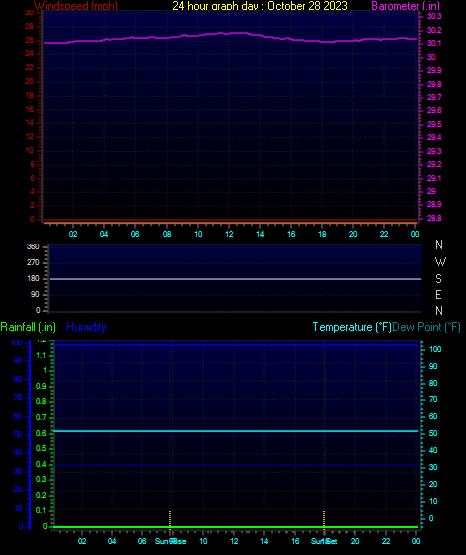Click the 24 hour graph day title
This screenshot has width=466, height=555.
click(260, 6)
